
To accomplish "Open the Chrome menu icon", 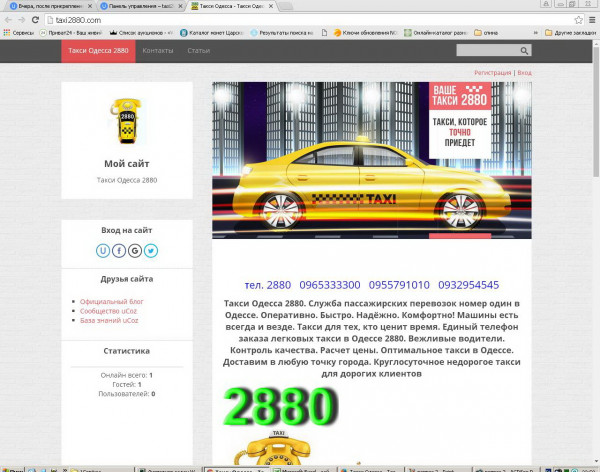I will pyautogui.click(x=591, y=19).
